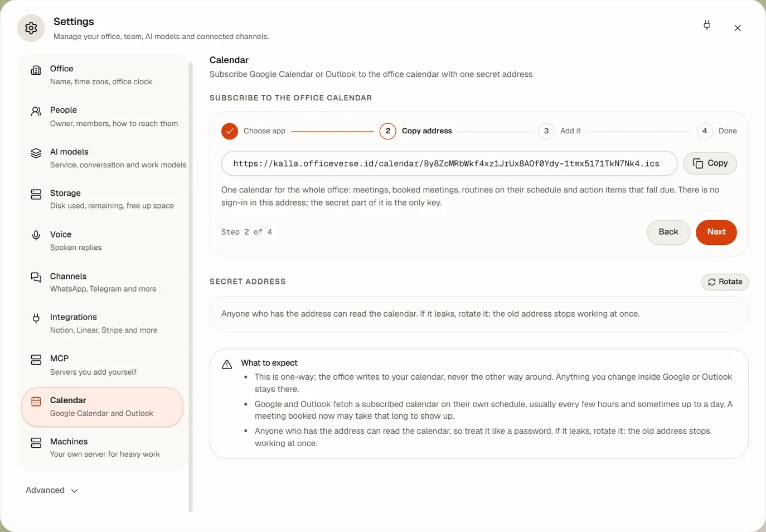Image resolution: width=766 pixels, height=532 pixels.
Task: Close the Settings dialog
Action: pyautogui.click(x=738, y=28)
